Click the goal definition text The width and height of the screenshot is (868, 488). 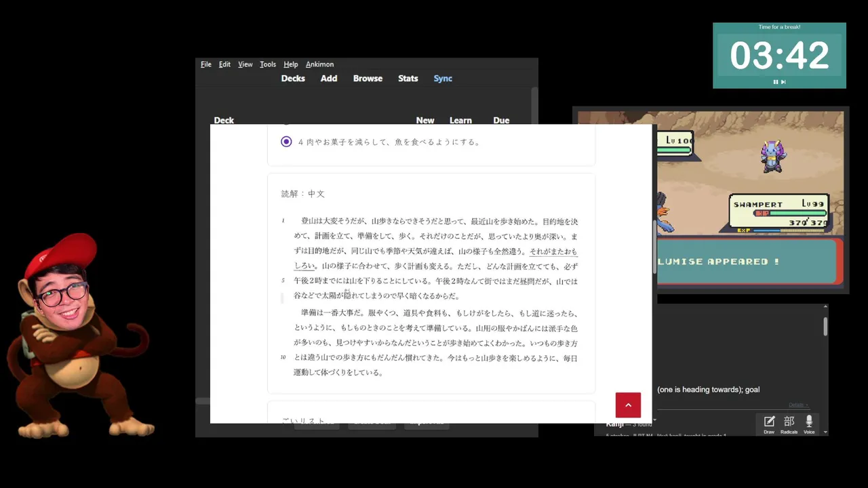(708, 390)
